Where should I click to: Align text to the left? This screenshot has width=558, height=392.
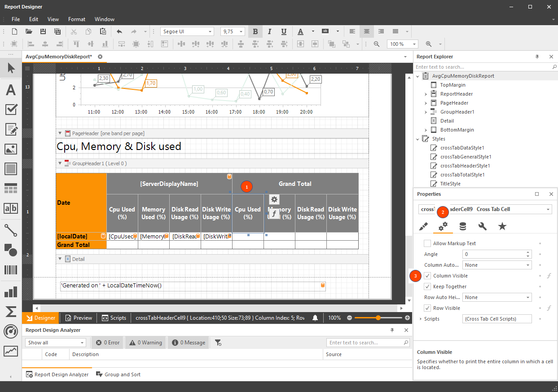point(352,31)
